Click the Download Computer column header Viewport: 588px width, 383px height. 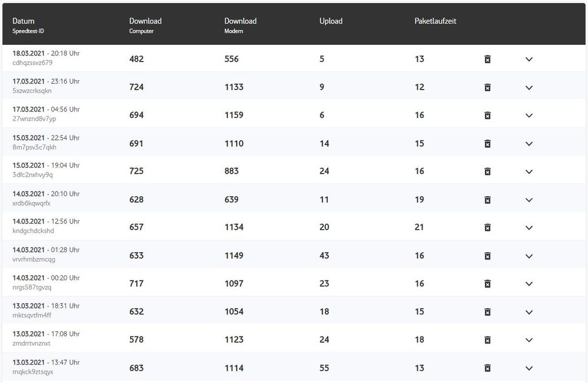[145, 25]
